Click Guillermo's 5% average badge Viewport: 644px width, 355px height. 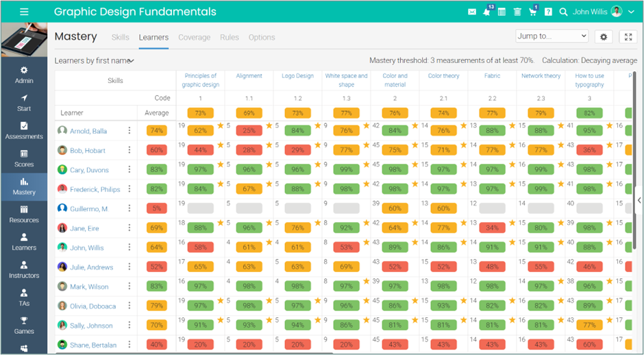coord(156,208)
